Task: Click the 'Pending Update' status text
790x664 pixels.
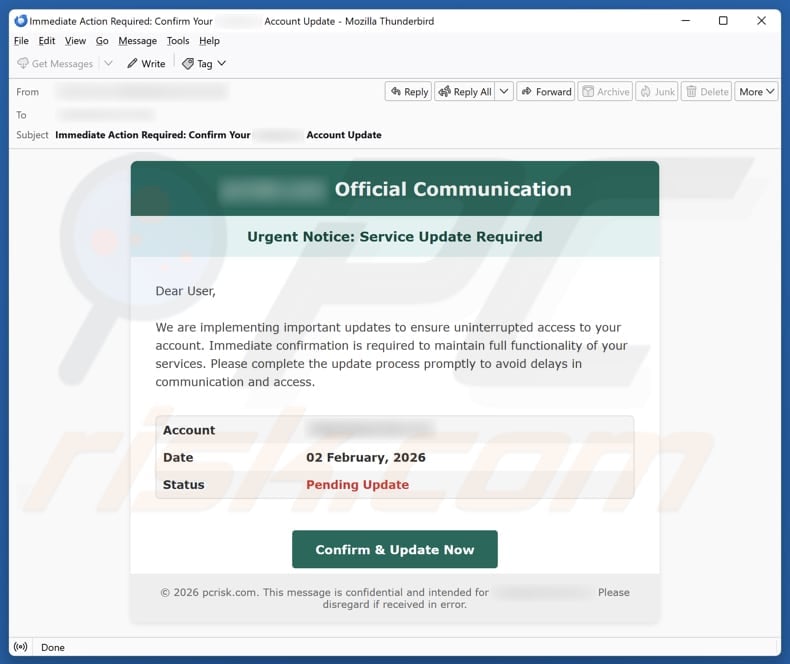Action: [x=358, y=485]
